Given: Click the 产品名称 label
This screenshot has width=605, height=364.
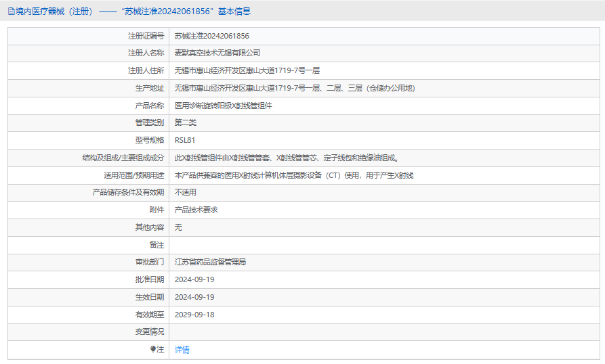Looking at the screenshot, I should coord(150,106).
